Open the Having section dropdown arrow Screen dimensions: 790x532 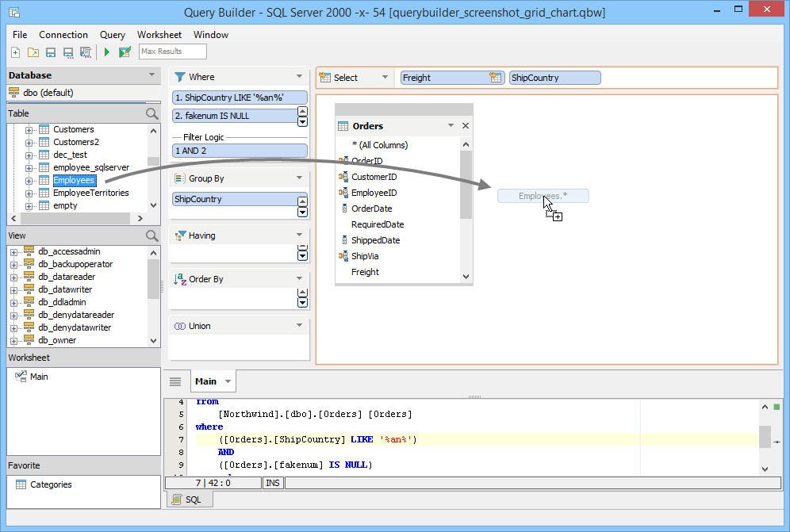[x=299, y=235]
